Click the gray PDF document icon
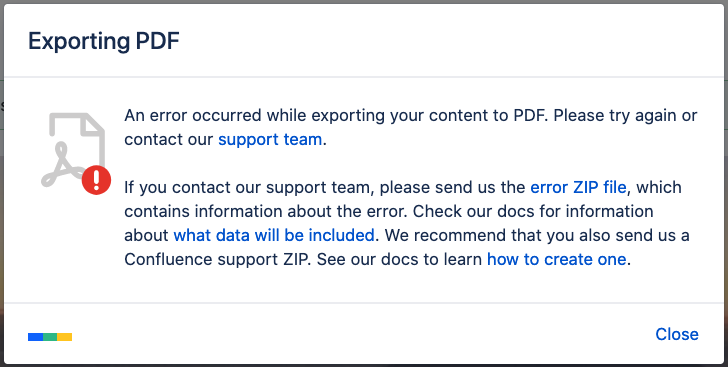The height and width of the screenshot is (367, 728). [73, 150]
